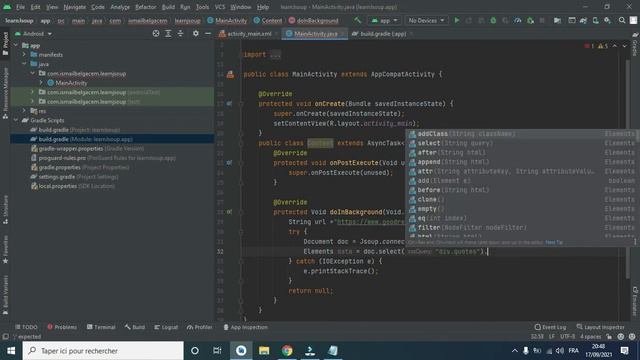The image size is (640, 360).
Task: Expand the manifests folder
Action: pyautogui.click(x=24, y=55)
